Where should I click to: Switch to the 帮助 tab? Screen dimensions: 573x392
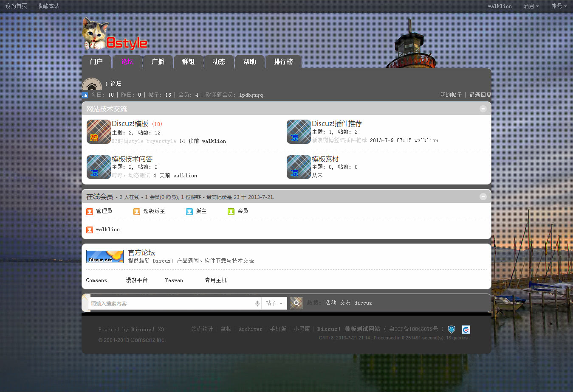point(249,62)
